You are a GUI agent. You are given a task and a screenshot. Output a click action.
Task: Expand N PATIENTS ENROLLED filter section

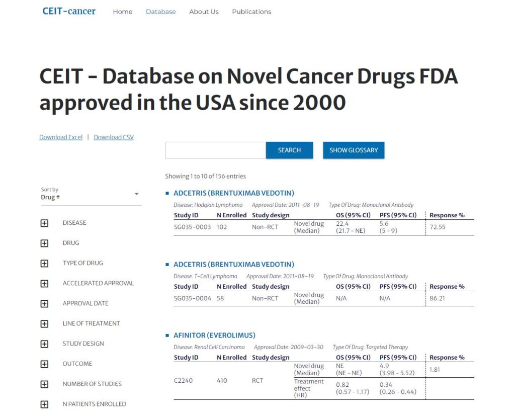(x=44, y=404)
